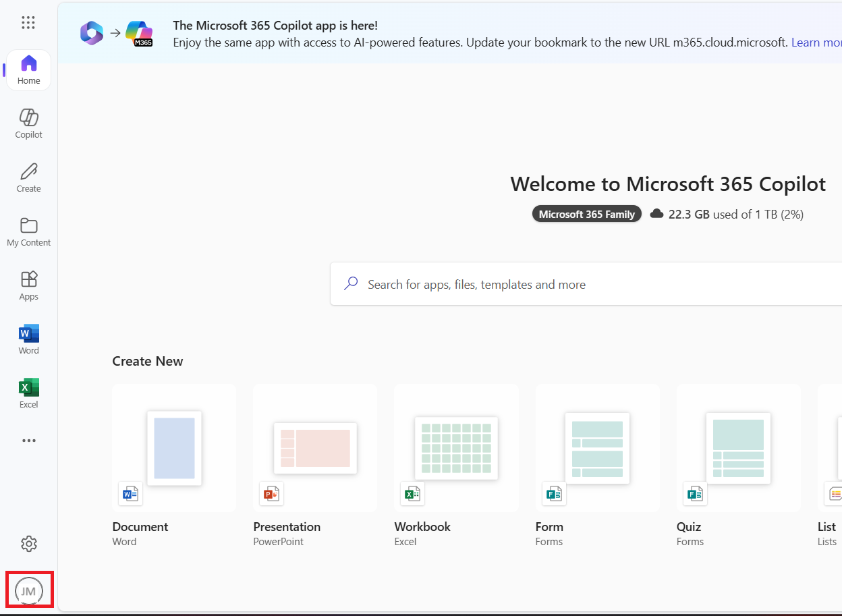Click the 22.3 GB used storage text

click(x=736, y=214)
